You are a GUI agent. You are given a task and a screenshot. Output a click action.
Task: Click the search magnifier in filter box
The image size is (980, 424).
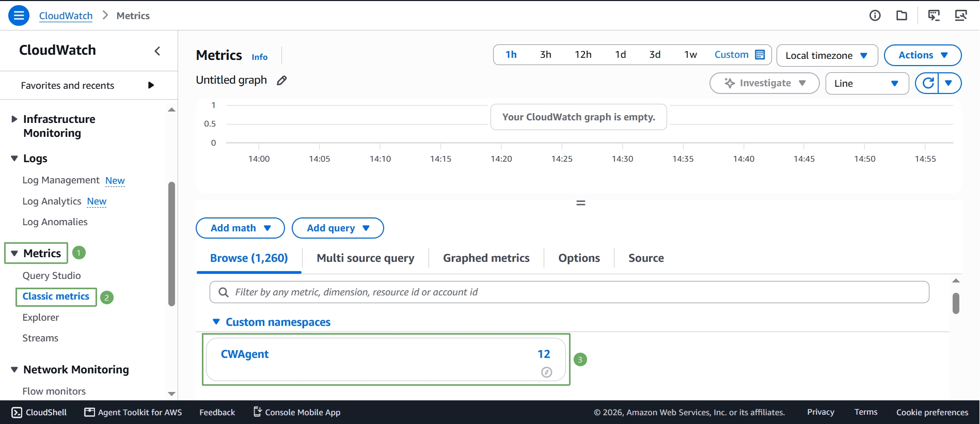coord(224,292)
